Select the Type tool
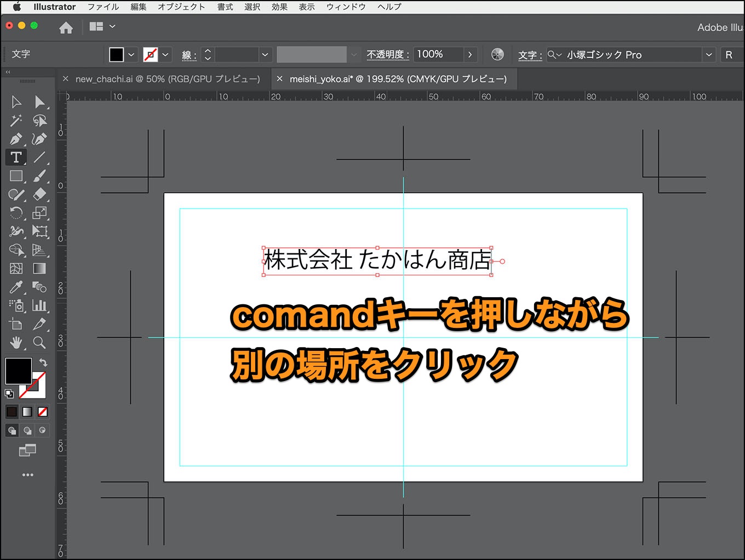Screen dimensions: 745x560 (16, 157)
